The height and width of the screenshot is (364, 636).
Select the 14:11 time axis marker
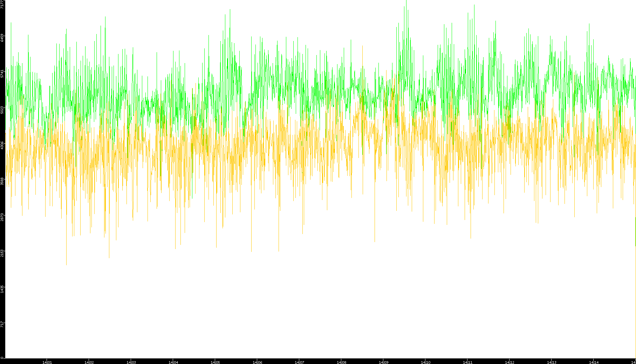click(x=467, y=362)
